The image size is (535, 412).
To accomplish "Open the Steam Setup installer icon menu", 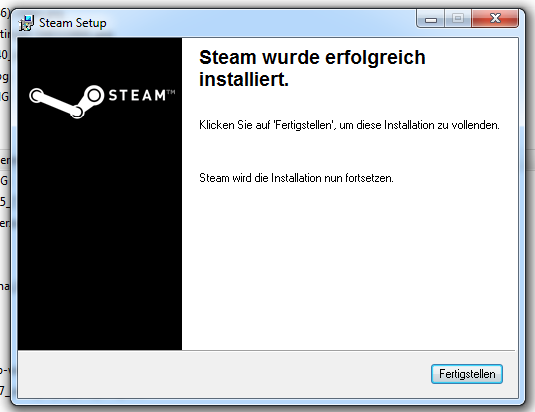I will tap(26, 23).
